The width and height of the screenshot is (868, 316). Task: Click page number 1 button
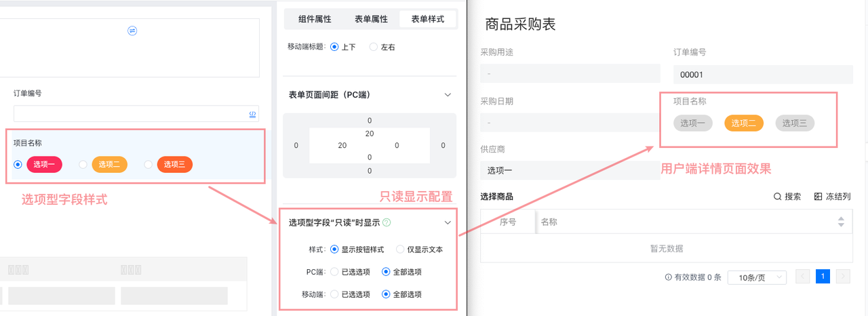(823, 277)
